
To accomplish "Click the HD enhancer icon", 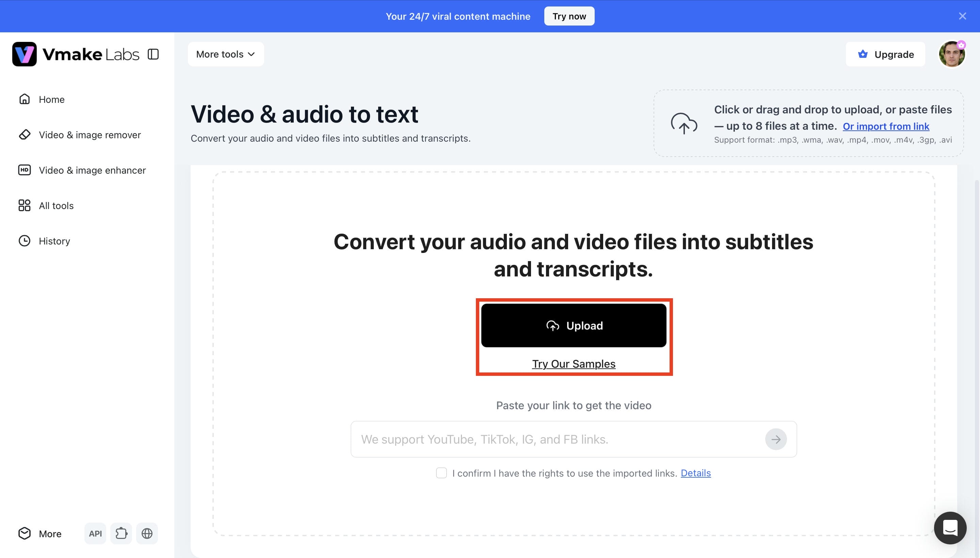I will coord(25,170).
